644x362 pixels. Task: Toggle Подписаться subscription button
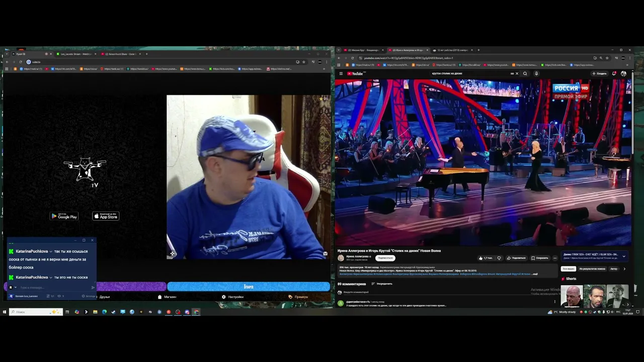(x=385, y=258)
